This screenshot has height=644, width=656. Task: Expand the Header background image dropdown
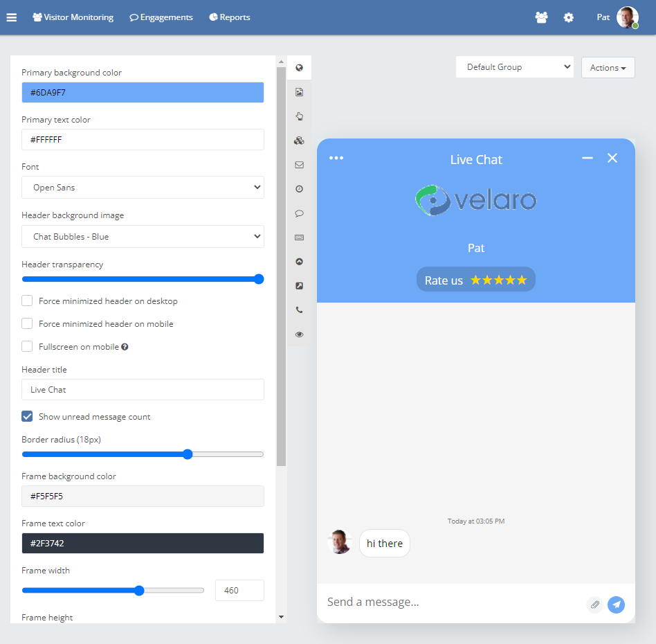click(x=143, y=237)
